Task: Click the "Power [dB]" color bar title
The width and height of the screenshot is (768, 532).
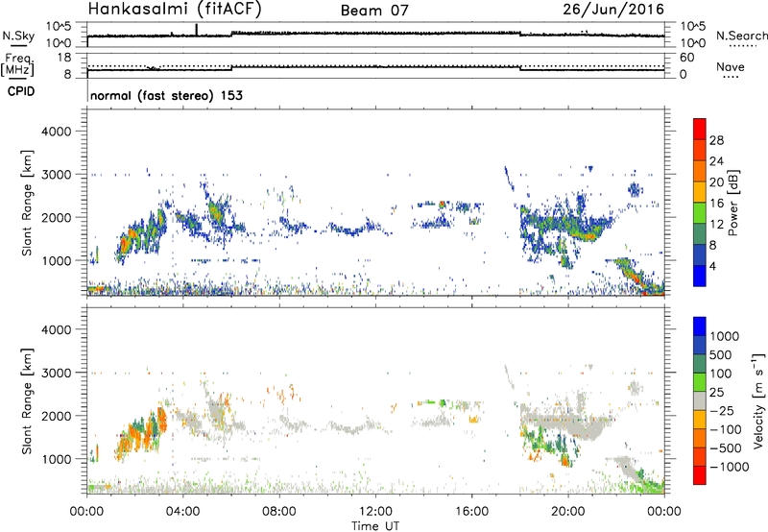Action: 732,203
